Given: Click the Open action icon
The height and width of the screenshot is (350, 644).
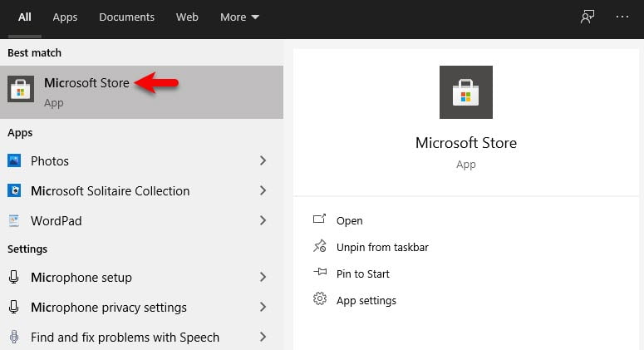Looking at the screenshot, I should pyautogui.click(x=320, y=219).
